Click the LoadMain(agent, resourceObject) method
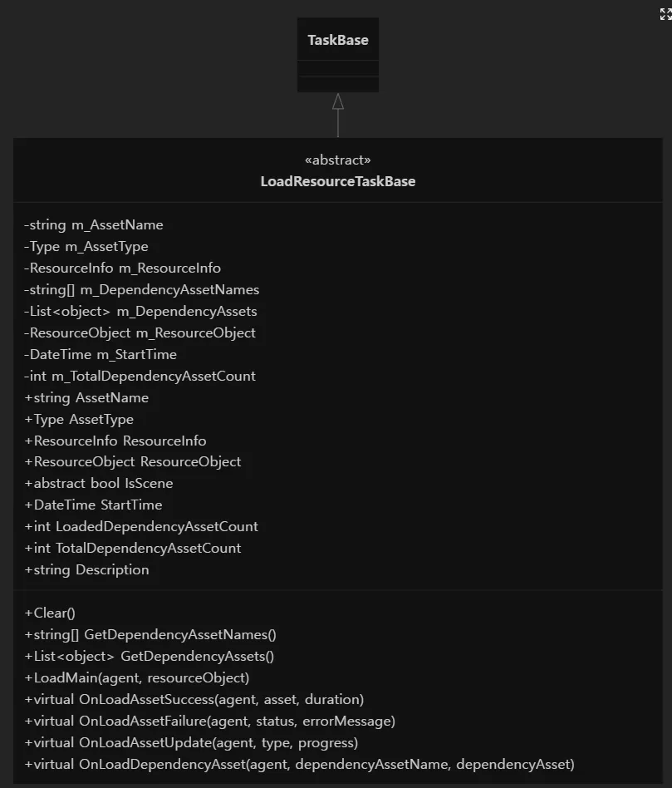This screenshot has width=672, height=788. click(x=136, y=677)
